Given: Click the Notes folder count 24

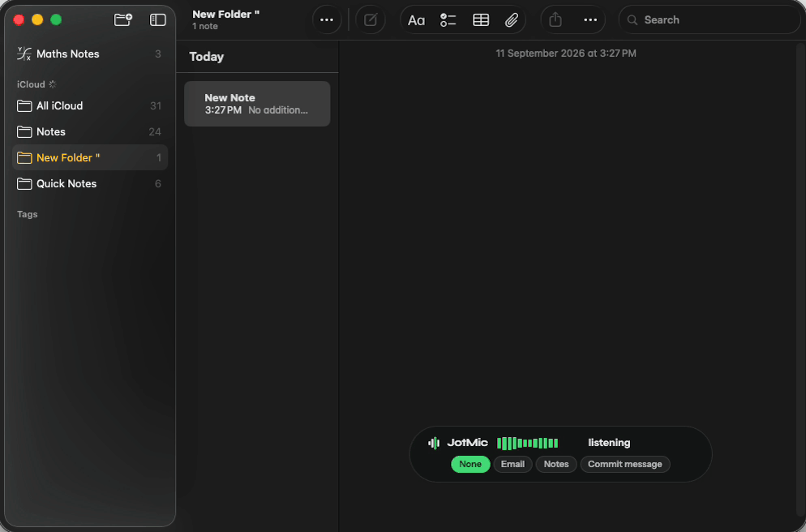Looking at the screenshot, I should 155,132.
